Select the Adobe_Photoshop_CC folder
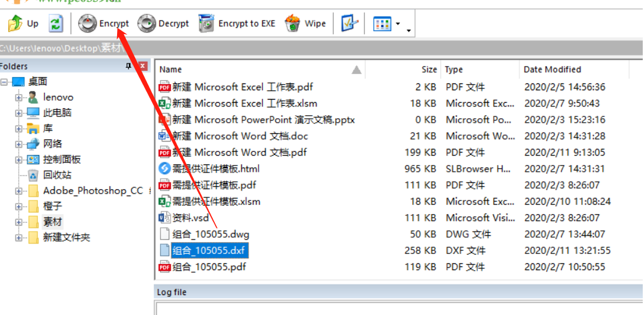 coord(93,191)
